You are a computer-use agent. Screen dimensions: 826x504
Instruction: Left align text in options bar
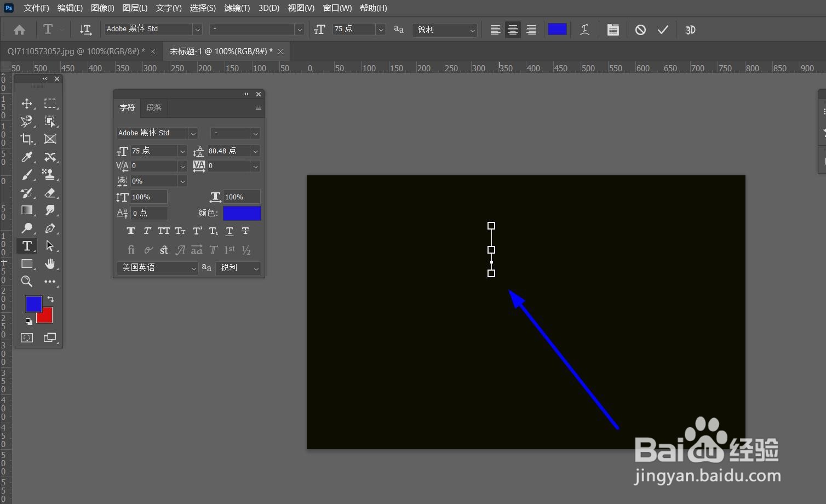click(495, 30)
